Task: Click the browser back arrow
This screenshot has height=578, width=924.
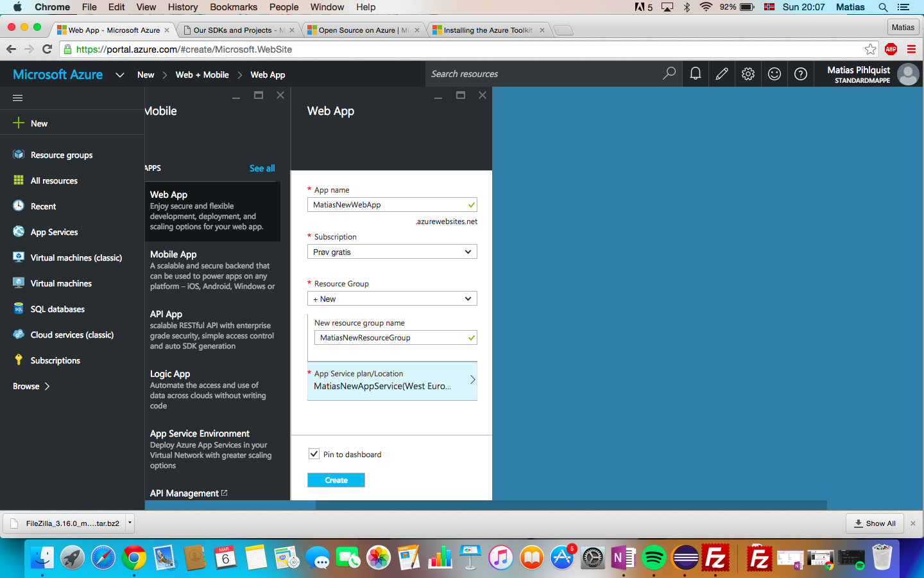Action: click(x=11, y=49)
